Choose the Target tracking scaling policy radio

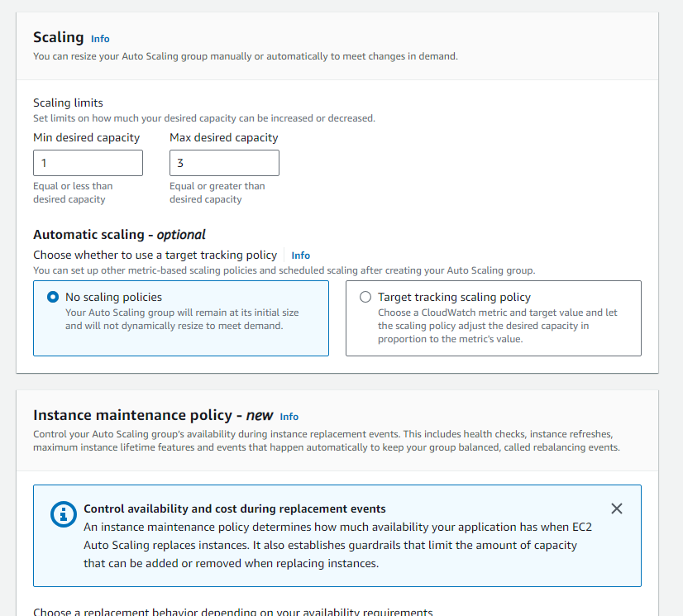pyautogui.click(x=365, y=297)
